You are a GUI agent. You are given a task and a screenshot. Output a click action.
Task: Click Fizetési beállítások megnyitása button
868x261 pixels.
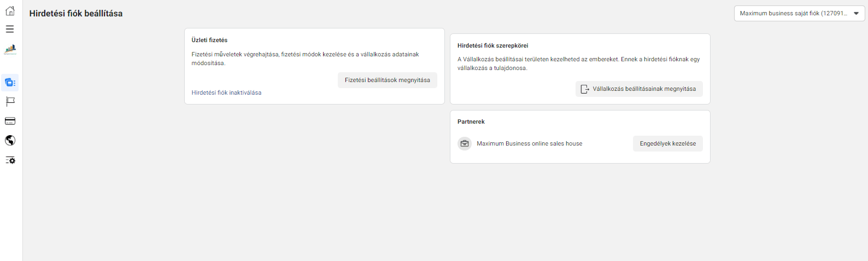pos(388,80)
